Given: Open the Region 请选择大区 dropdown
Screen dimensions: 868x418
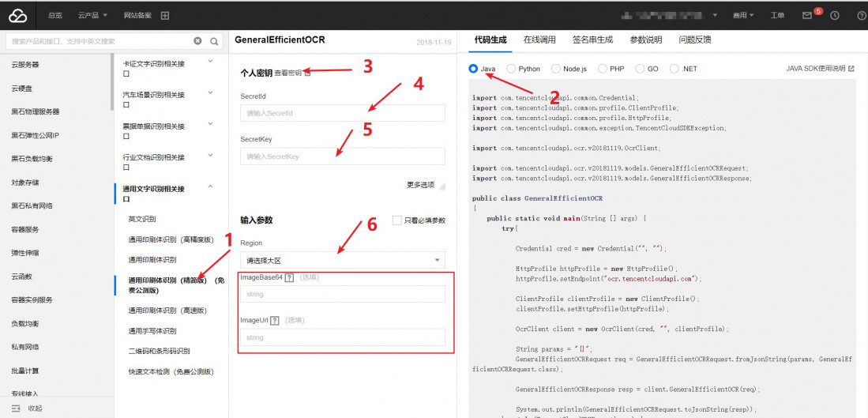Looking at the screenshot, I should coord(342,260).
